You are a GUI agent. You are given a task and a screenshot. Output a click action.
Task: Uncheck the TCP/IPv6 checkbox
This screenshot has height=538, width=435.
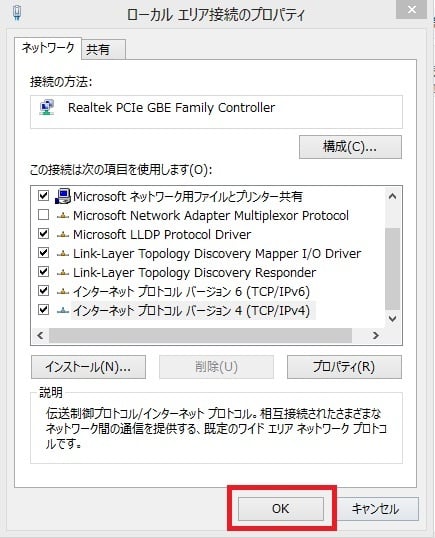click(43, 291)
